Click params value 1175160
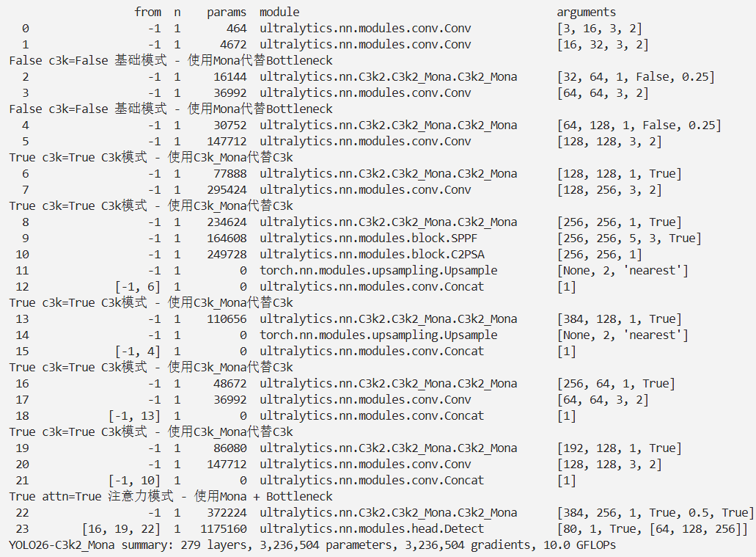The height and width of the screenshot is (557, 756). (x=223, y=529)
